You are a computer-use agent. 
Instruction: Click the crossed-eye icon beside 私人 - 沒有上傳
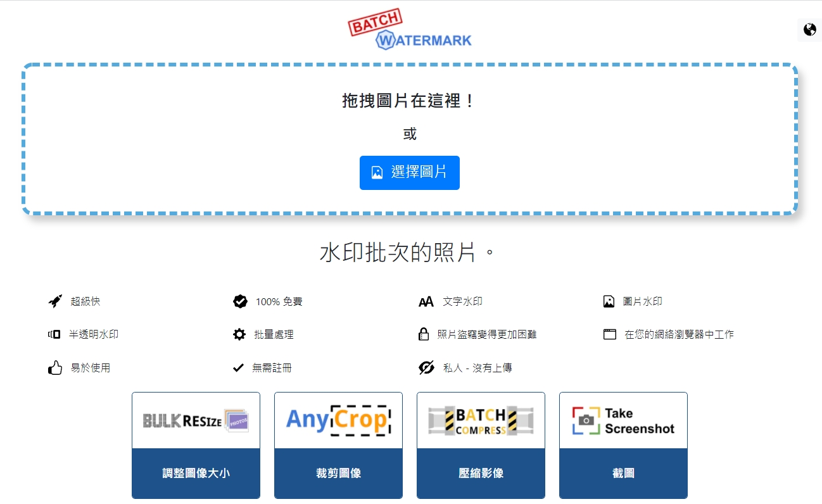pos(426,367)
